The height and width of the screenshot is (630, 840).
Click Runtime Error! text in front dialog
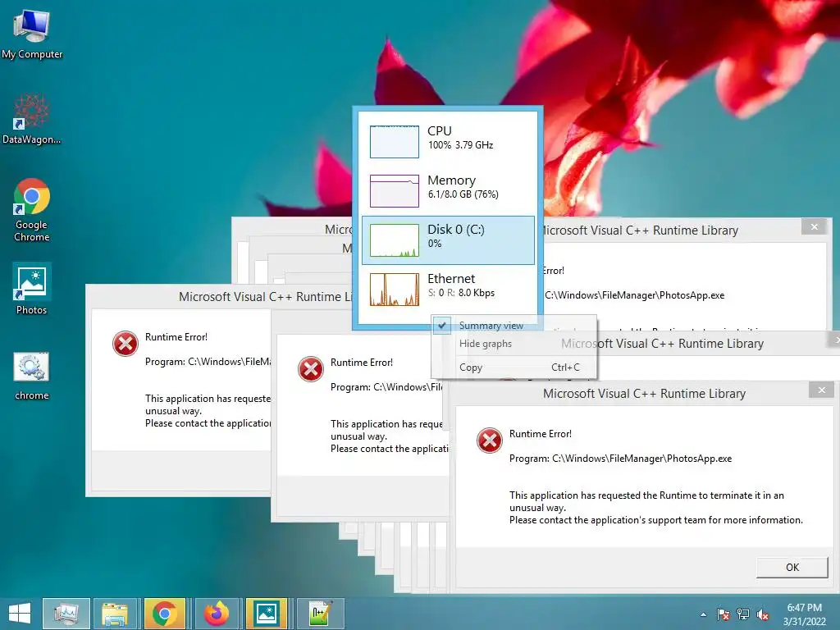click(541, 434)
